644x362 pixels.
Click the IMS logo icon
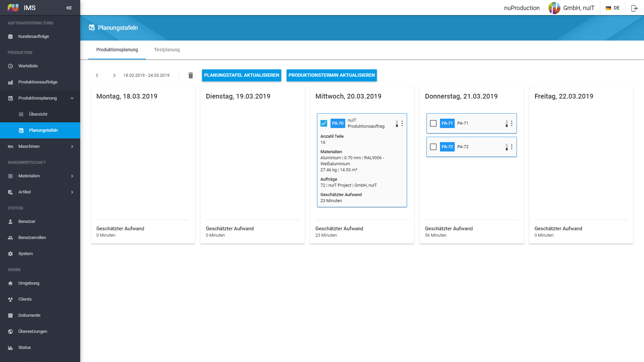[x=13, y=8]
